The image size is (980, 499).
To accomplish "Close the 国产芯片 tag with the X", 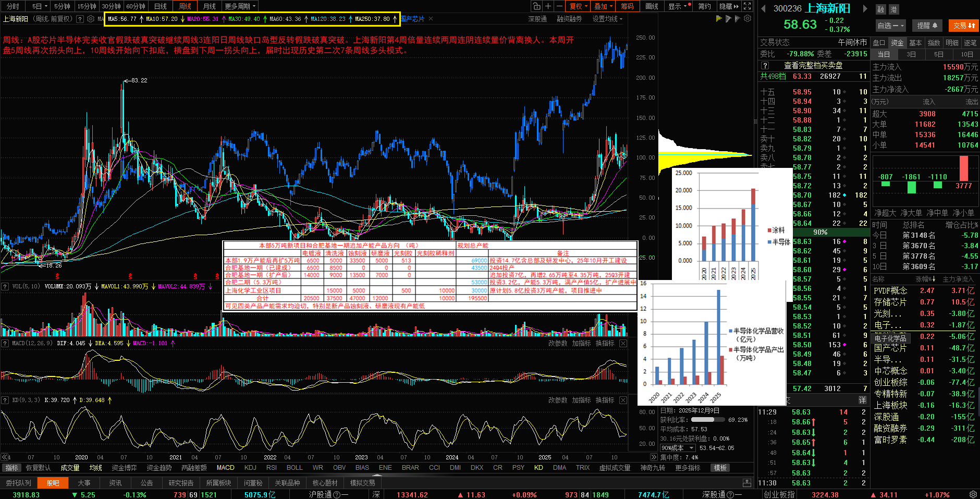I will (431, 19).
